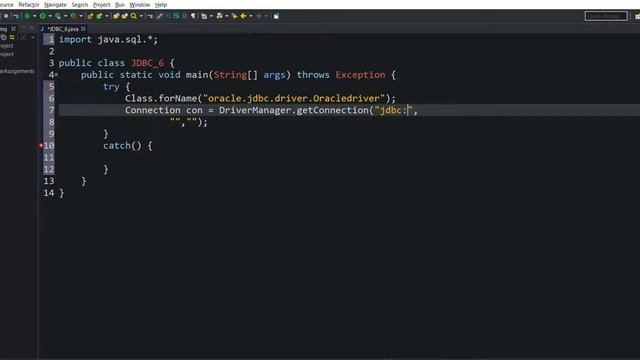Close the Package Explorer view tab
The width and height of the screenshot is (640, 360).
click(x=13, y=29)
